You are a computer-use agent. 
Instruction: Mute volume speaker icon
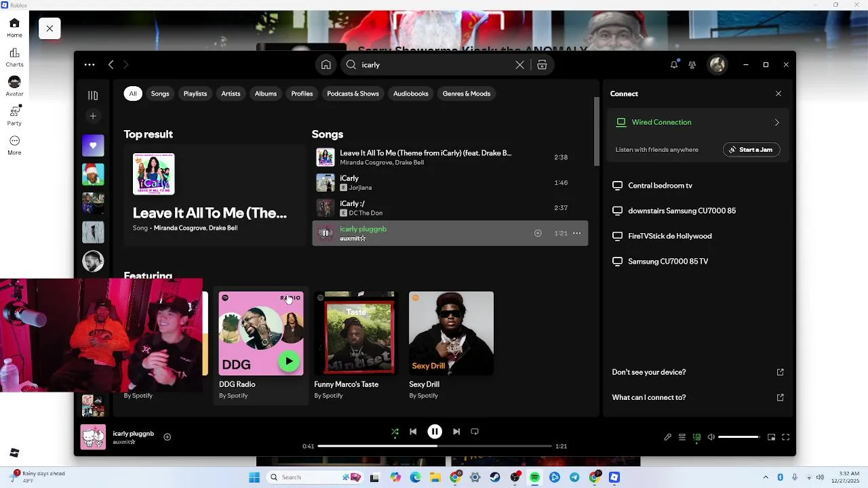click(x=711, y=437)
